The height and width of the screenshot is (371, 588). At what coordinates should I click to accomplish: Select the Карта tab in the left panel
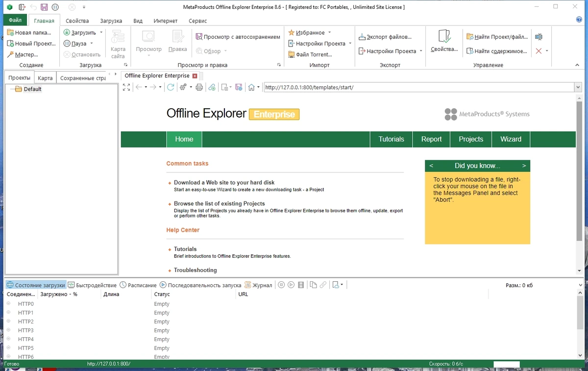click(45, 78)
